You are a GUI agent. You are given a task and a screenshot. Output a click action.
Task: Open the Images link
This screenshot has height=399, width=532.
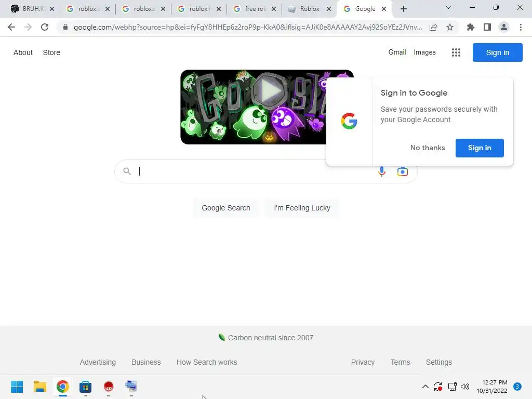click(x=424, y=52)
